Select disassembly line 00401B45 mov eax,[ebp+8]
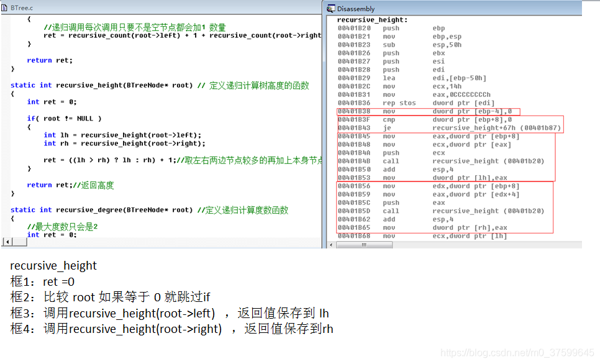The width and height of the screenshot is (600, 364). (x=429, y=136)
